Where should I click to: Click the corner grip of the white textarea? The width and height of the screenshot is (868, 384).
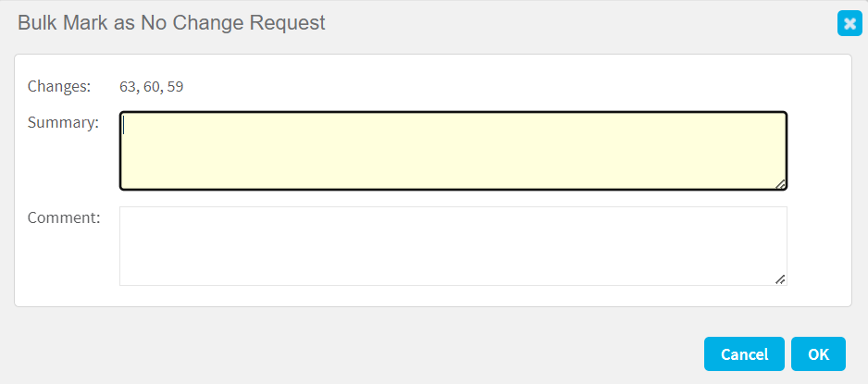[780, 279]
